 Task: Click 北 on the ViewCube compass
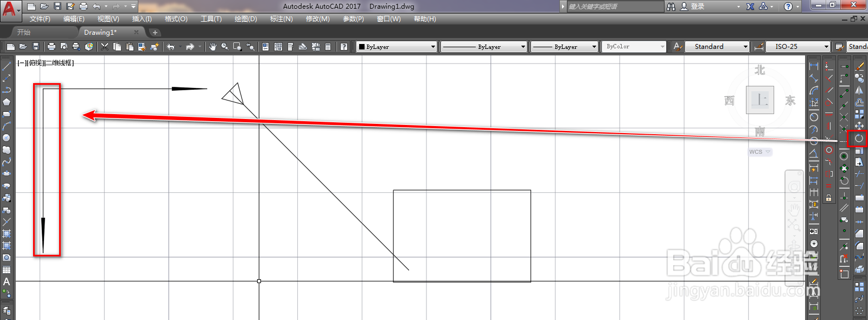(x=760, y=70)
